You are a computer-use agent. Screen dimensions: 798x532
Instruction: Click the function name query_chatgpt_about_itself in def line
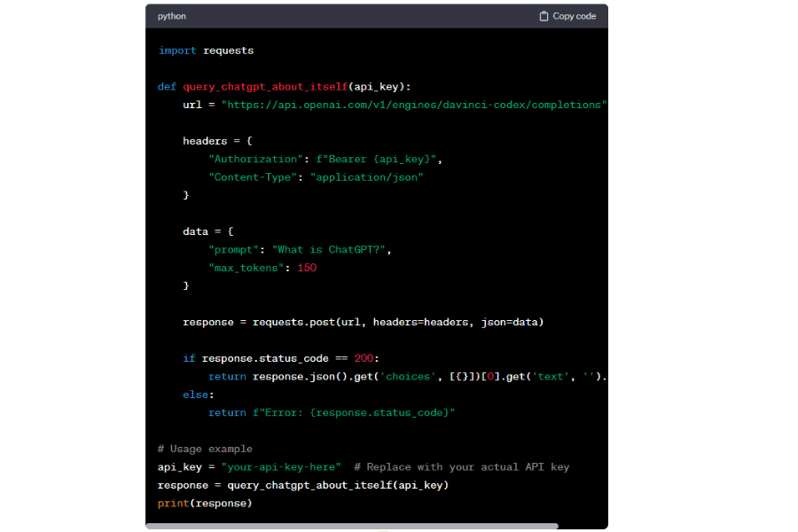[265, 87]
